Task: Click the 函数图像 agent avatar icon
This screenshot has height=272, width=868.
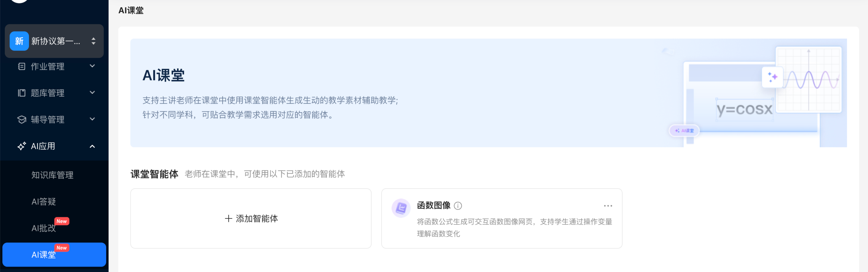Action: (401, 208)
